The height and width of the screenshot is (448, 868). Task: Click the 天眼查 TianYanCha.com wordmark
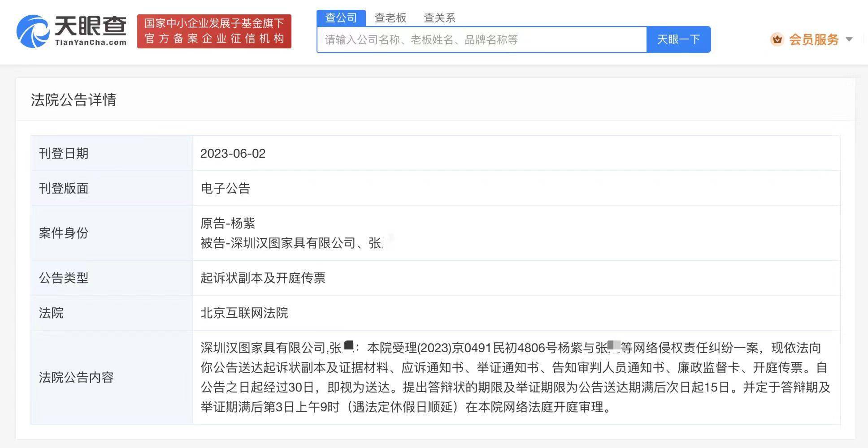(x=91, y=30)
